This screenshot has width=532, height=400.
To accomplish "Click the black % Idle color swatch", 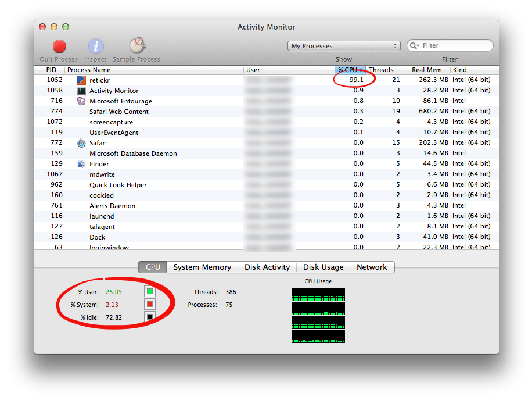I will point(150,317).
